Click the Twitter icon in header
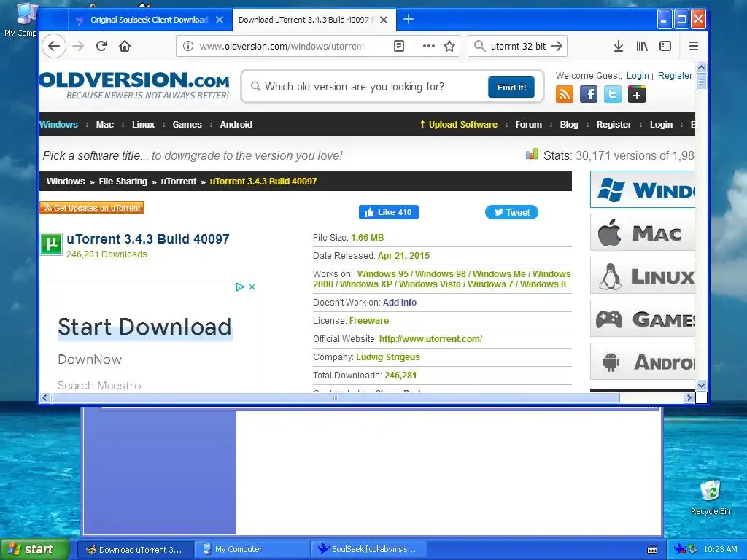The image size is (747, 560). 613,94
